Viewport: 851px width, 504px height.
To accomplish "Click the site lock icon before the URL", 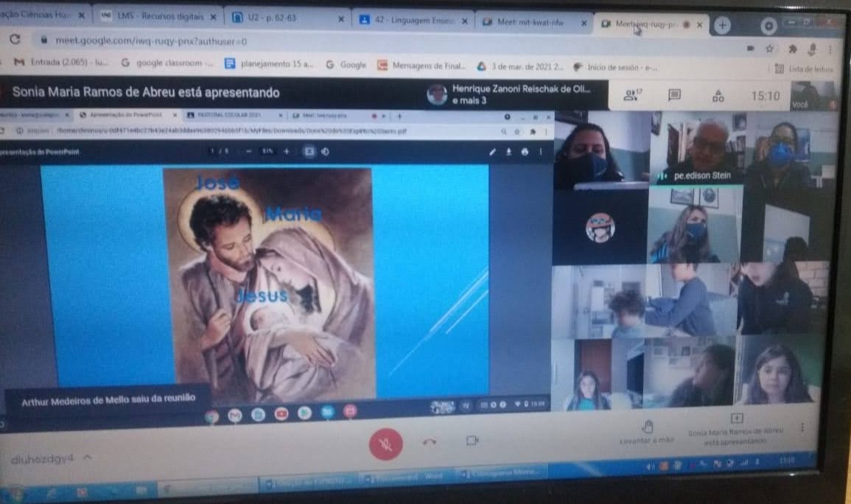I will coord(43,40).
